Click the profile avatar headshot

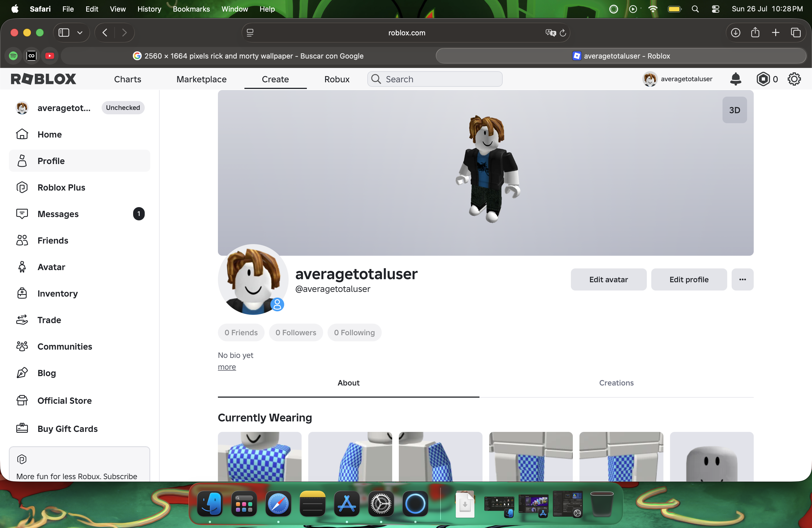point(253,279)
